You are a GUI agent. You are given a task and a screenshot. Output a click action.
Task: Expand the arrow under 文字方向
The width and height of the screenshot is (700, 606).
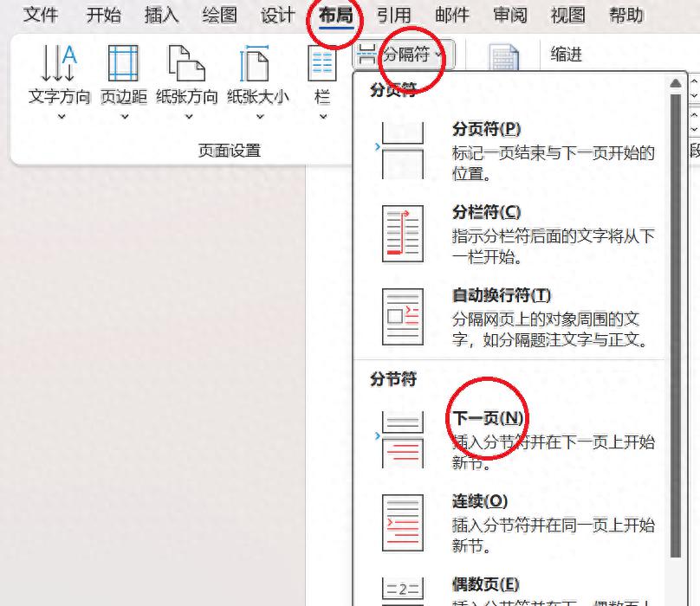point(62,117)
